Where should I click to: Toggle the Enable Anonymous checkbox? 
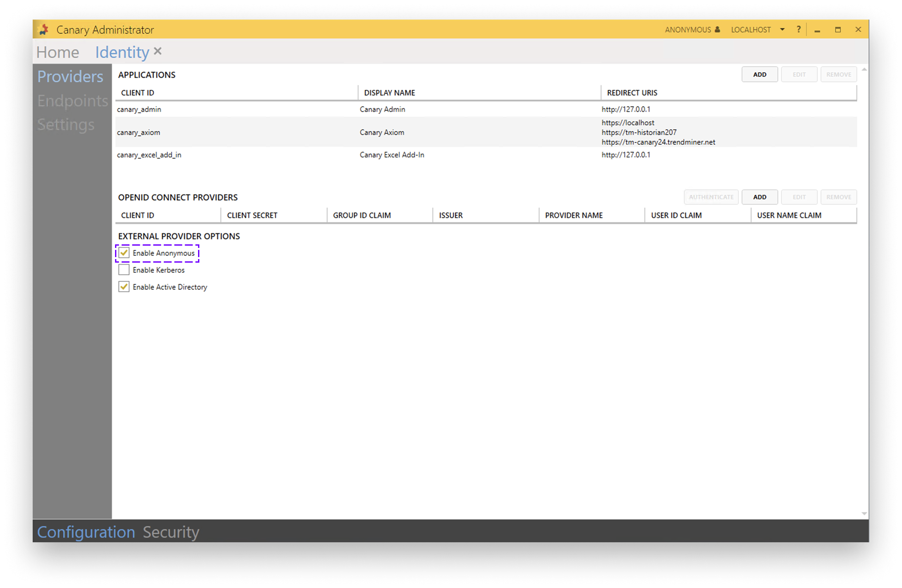click(x=124, y=253)
